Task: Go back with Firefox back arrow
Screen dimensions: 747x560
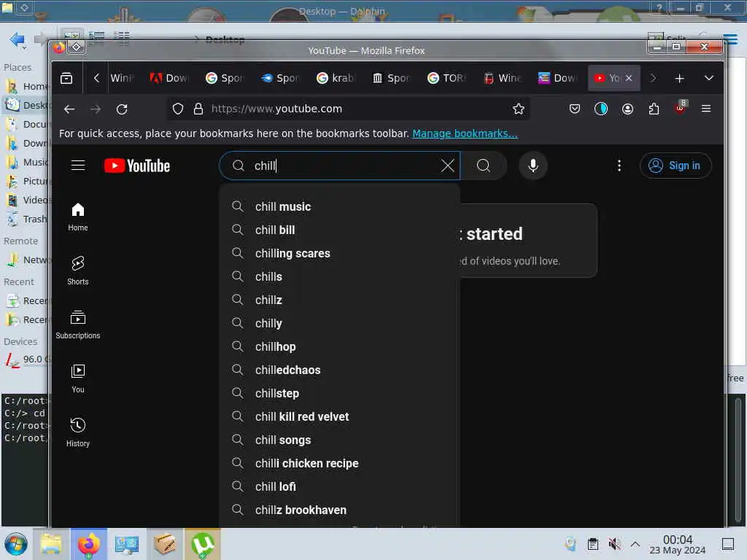Action: click(x=69, y=109)
